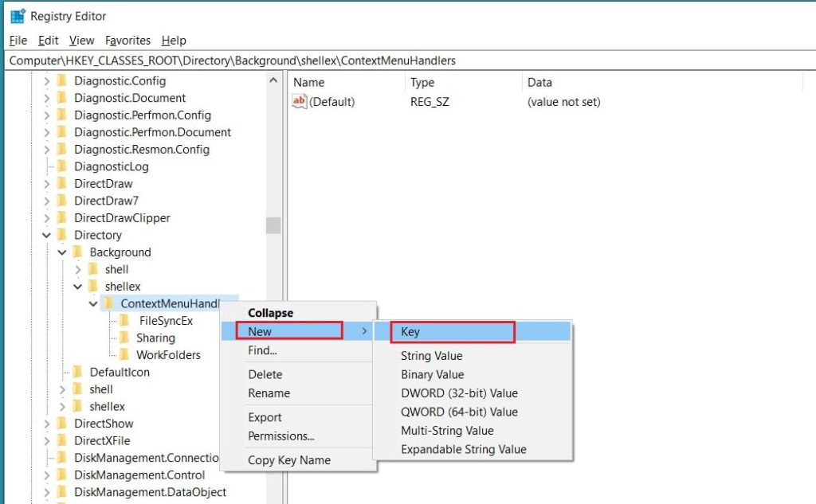Viewport: 816px width, 504px height.
Task: Expand the DirectShow key
Action: click(46, 424)
